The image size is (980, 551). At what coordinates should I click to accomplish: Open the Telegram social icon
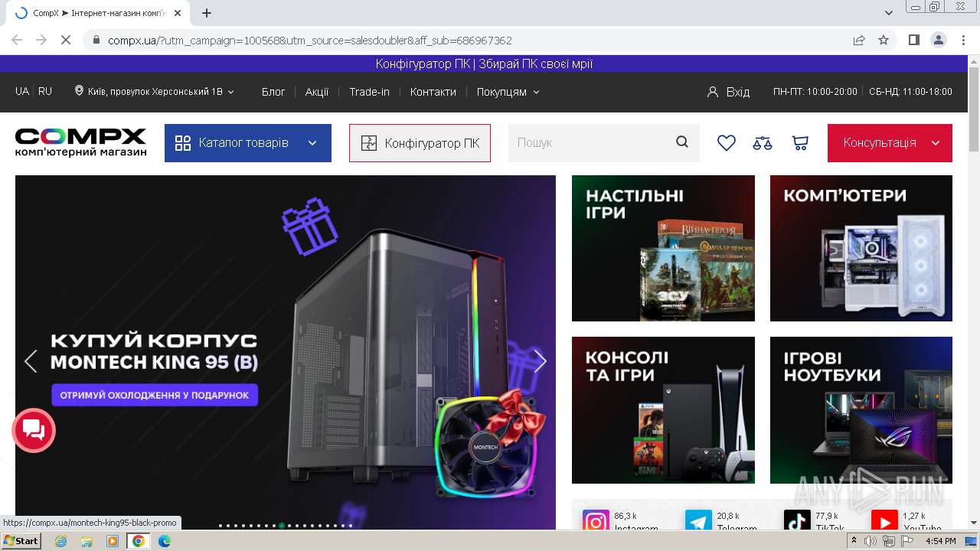tap(698, 523)
